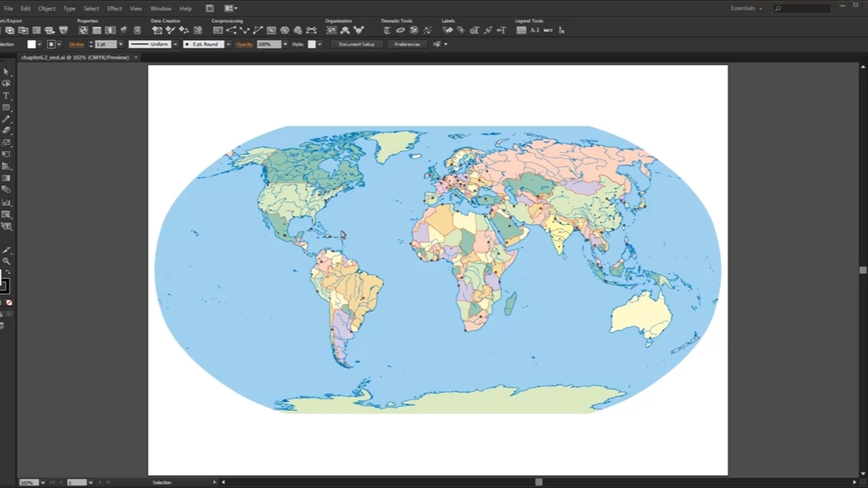This screenshot has height=488, width=868.
Task: Click the white fill color swatch
Action: [x=31, y=44]
